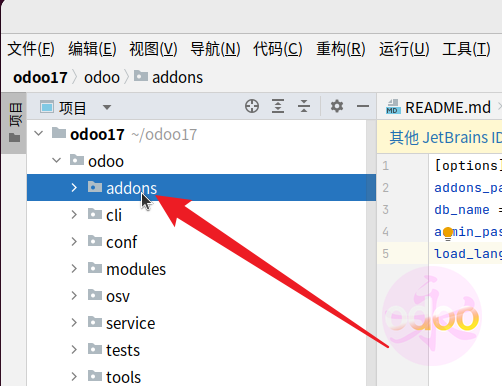Collapse the odoo17 root folder
The image size is (502, 386).
39,134
